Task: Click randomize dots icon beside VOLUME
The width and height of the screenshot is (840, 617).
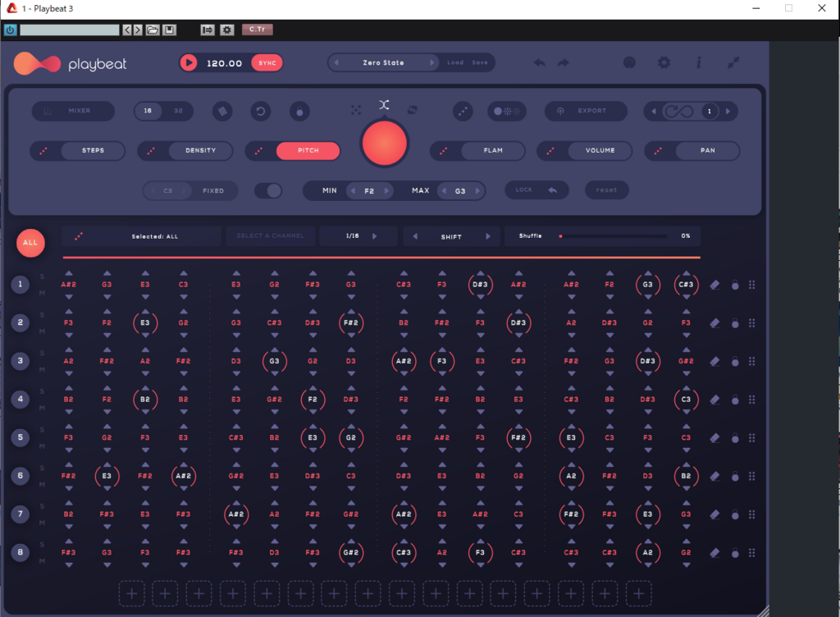Action: click(x=550, y=151)
